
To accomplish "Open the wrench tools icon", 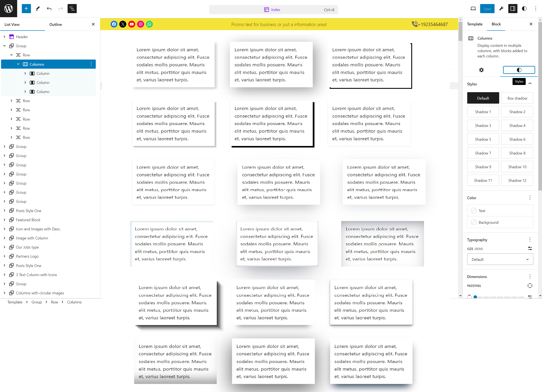I will pyautogui.click(x=501, y=9).
